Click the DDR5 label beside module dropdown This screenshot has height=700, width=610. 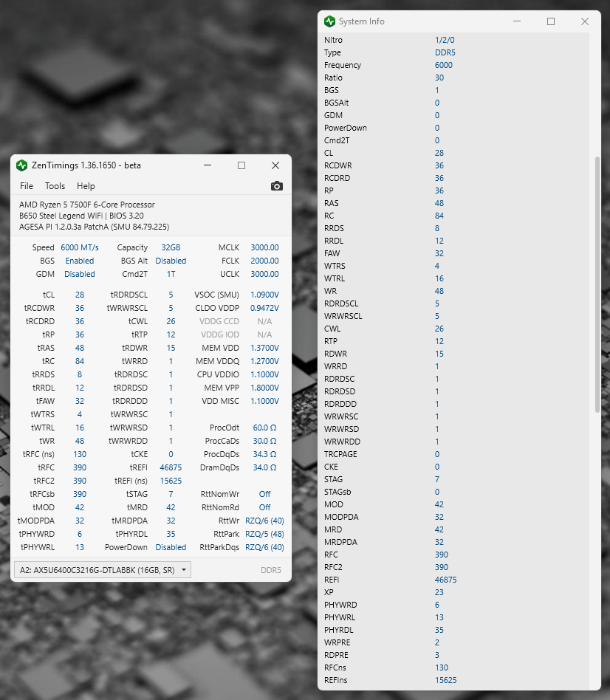(x=270, y=570)
